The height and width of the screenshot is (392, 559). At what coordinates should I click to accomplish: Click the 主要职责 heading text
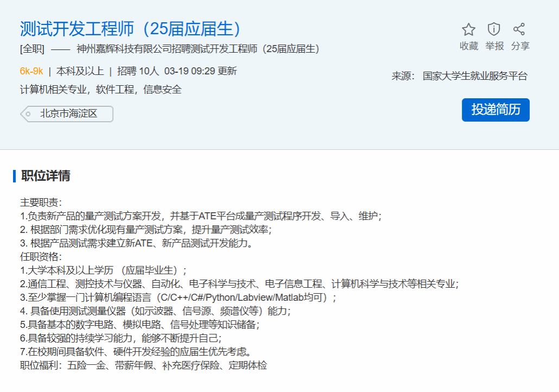tap(41, 203)
